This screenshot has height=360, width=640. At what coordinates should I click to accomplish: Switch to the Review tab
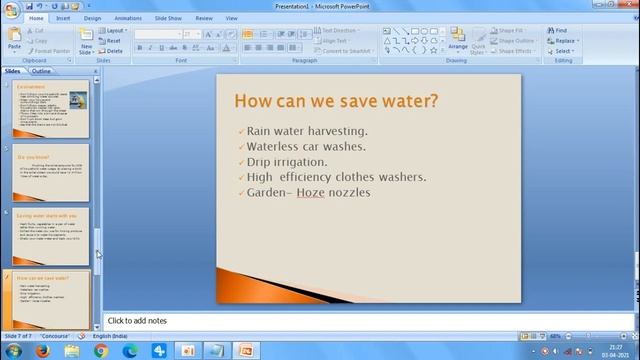[204, 18]
